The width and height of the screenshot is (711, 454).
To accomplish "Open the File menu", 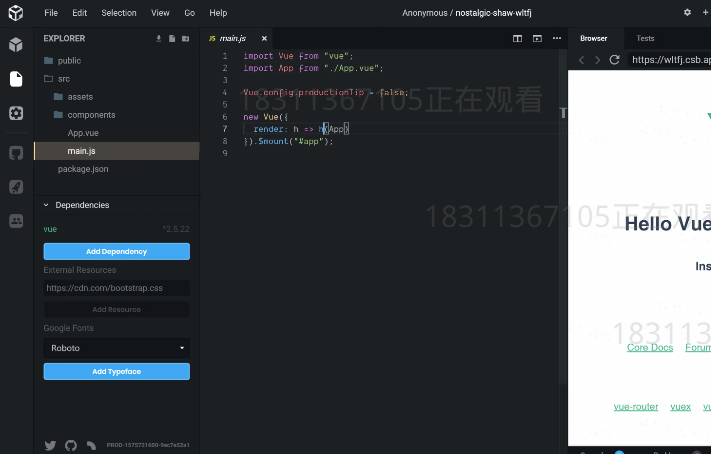I will (x=51, y=13).
